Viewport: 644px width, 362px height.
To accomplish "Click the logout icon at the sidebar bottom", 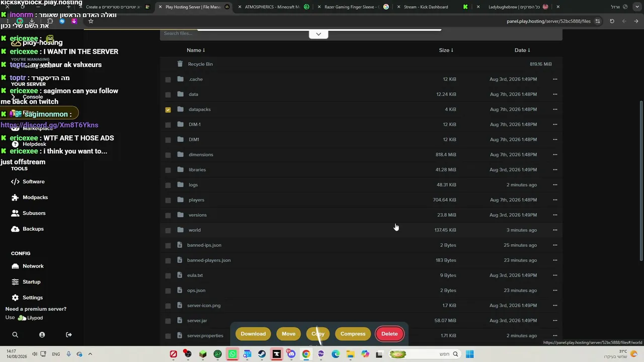I will 69,335.
